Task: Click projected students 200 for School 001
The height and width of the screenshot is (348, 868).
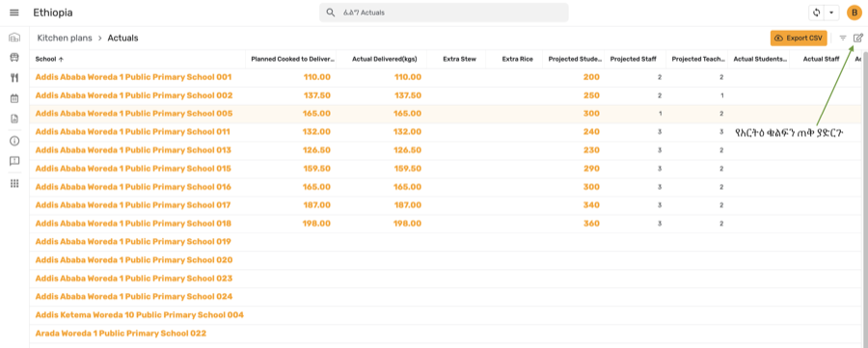Action: 591,77
